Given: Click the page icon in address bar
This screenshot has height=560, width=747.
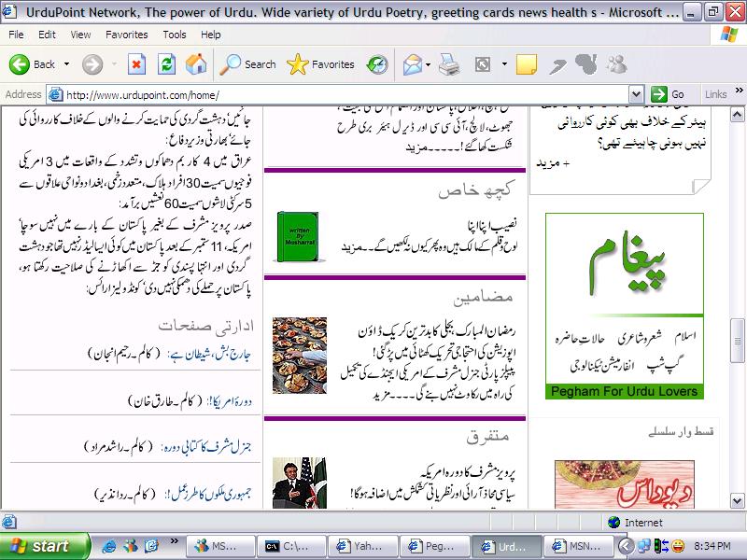Looking at the screenshot, I should (56, 95).
